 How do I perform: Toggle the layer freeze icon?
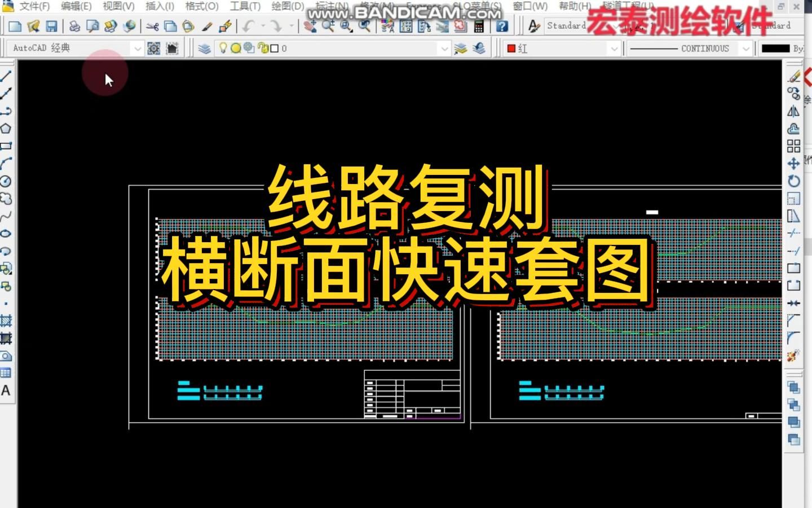click(x=235, y=49)
